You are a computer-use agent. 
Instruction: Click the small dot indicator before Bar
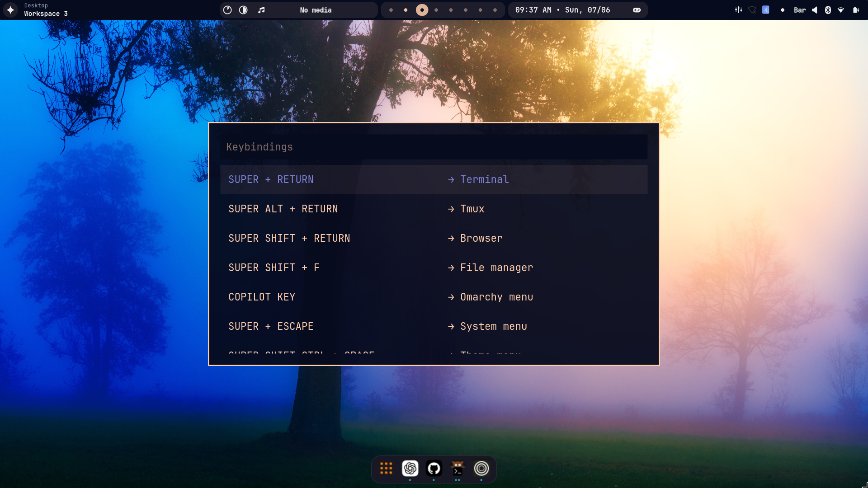coord(783,10)
